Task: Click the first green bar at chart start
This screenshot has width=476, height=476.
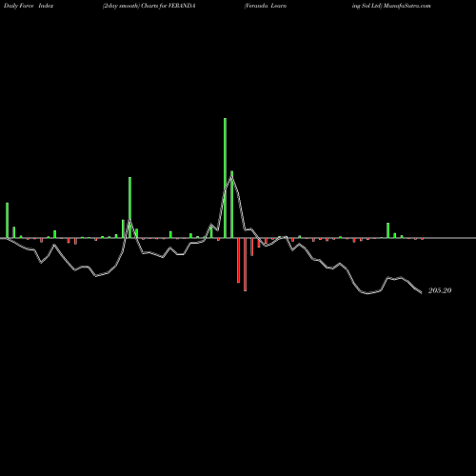Action: pyautogui.click(x=7, y=220)
